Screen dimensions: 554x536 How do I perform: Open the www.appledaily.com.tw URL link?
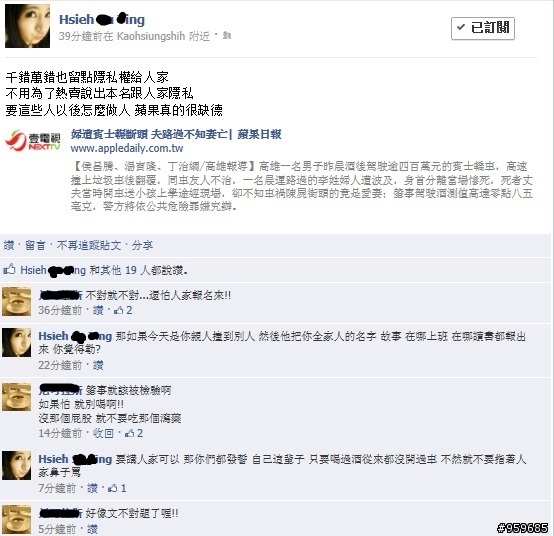pos(127,148)
